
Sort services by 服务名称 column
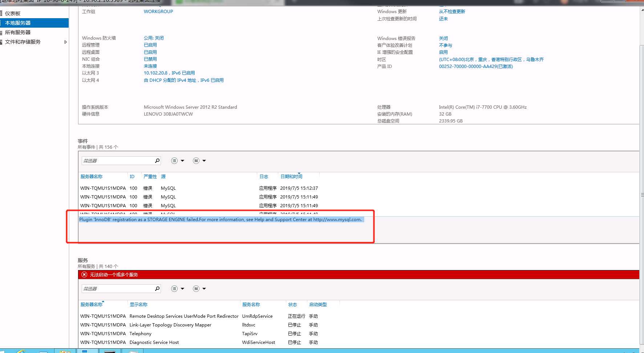[x=251, y=305]
